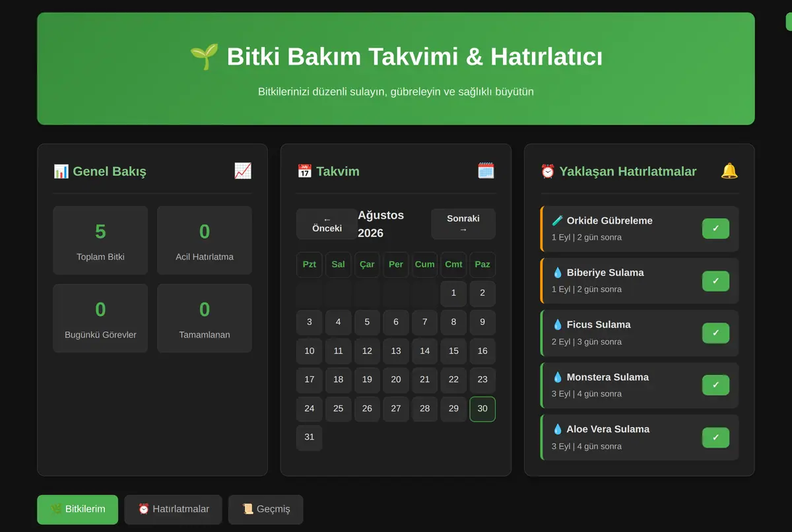Click the Bugünkü Görevler stat card

point(100,318)
